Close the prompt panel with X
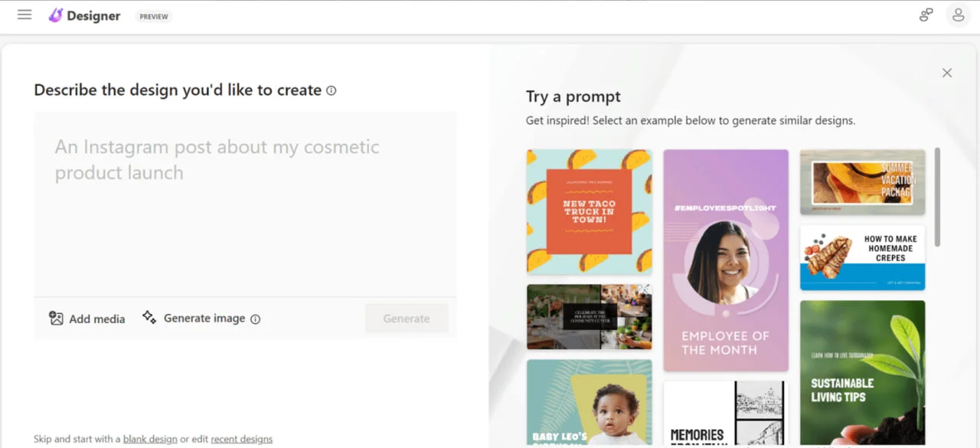The width and height of the screenshot is (980, 448). [947, 73]
